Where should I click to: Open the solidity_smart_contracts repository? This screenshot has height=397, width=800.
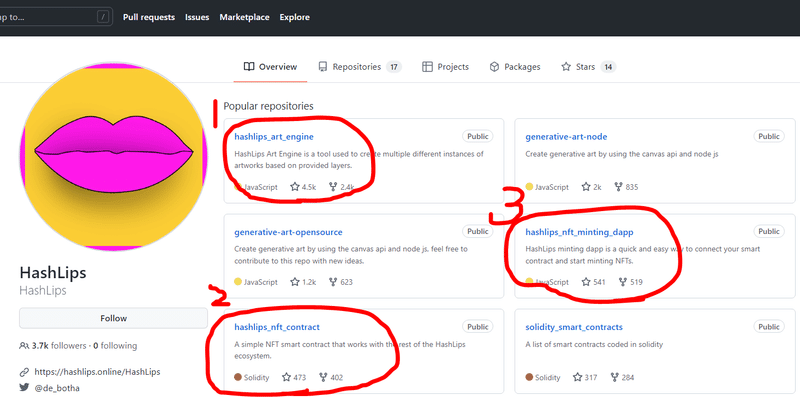pos(574,327)
